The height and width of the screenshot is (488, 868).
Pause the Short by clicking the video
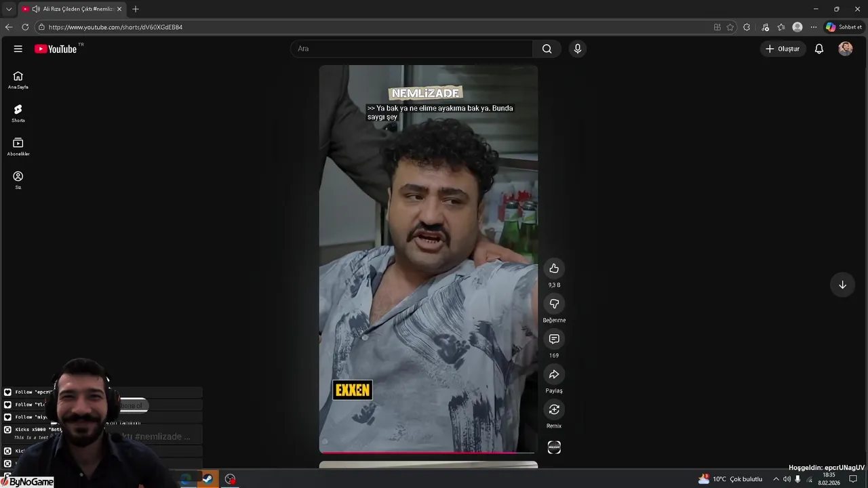[x=429, y=258]
